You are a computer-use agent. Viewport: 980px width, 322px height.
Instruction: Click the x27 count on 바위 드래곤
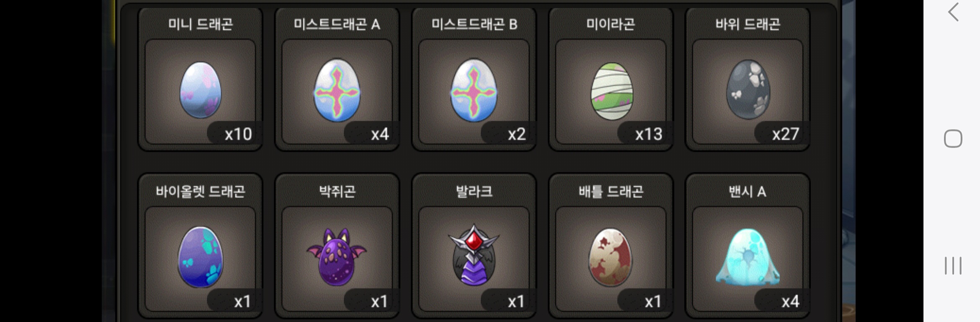[x=785, y=134]
